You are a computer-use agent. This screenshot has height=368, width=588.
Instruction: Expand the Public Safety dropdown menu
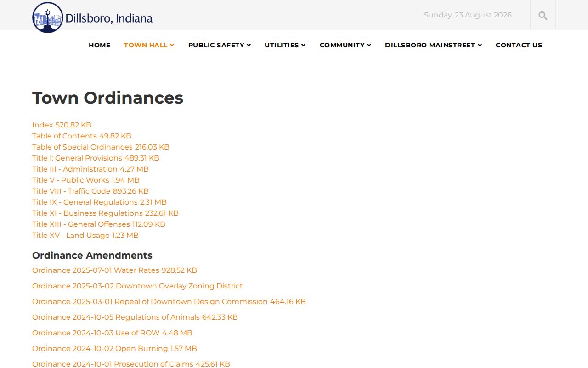[x=220, y=45]
